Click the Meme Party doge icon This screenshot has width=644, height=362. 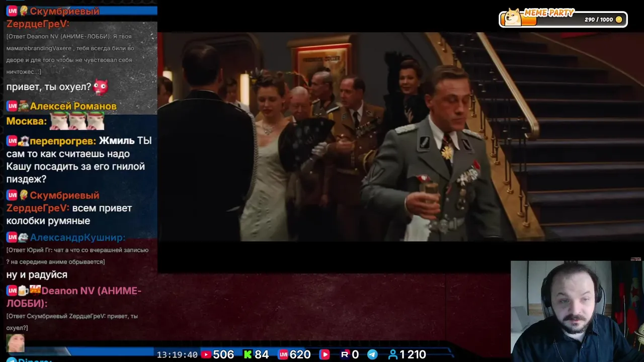[513, 18]
